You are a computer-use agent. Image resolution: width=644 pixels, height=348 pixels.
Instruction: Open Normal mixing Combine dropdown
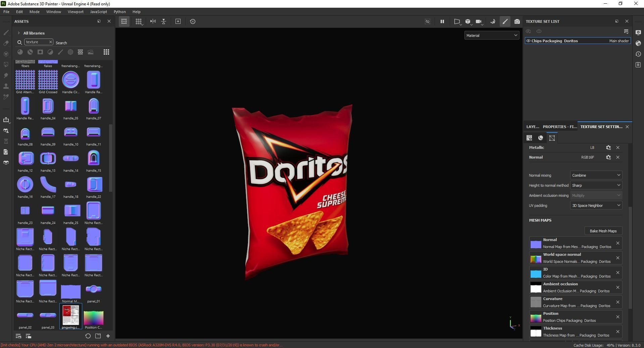click(596, 175)
